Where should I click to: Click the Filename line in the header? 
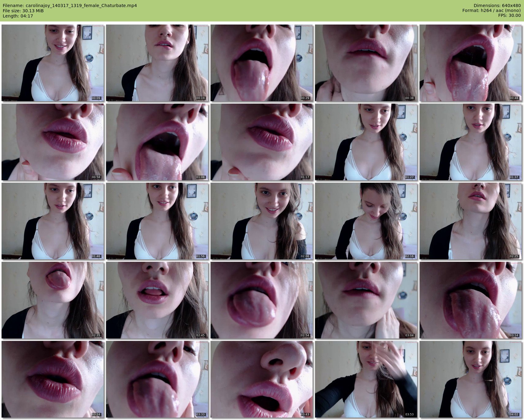(70, 6)
